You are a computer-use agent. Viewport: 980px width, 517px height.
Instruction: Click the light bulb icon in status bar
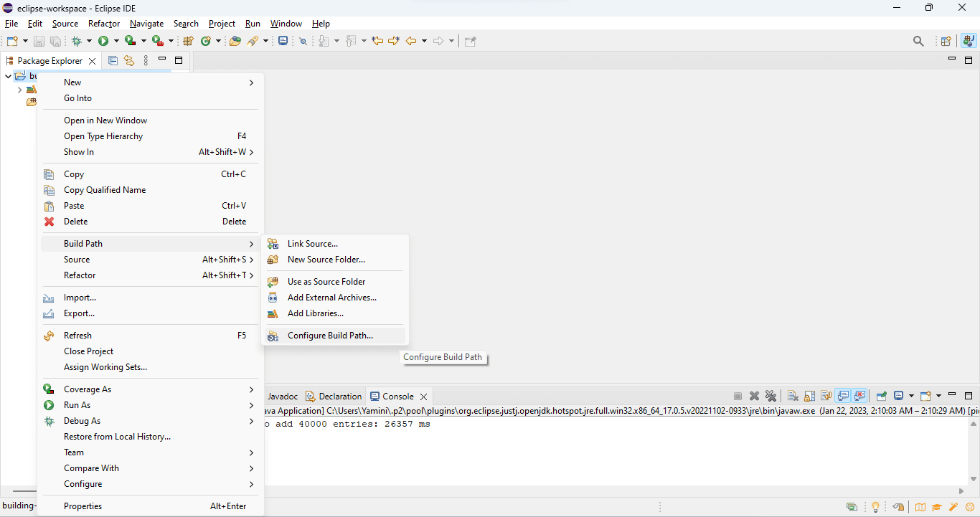click(x=875, y=507)
